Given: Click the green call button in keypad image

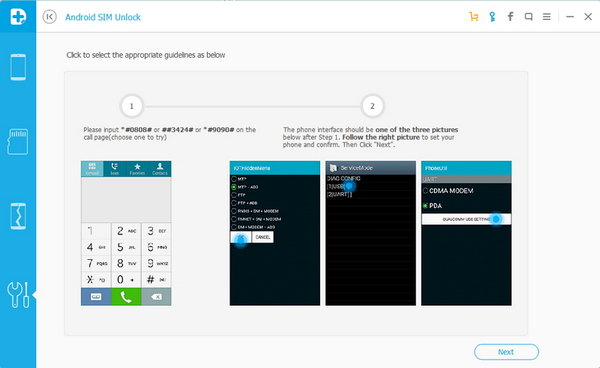Looking at the screenshot, I should [126, 297].
